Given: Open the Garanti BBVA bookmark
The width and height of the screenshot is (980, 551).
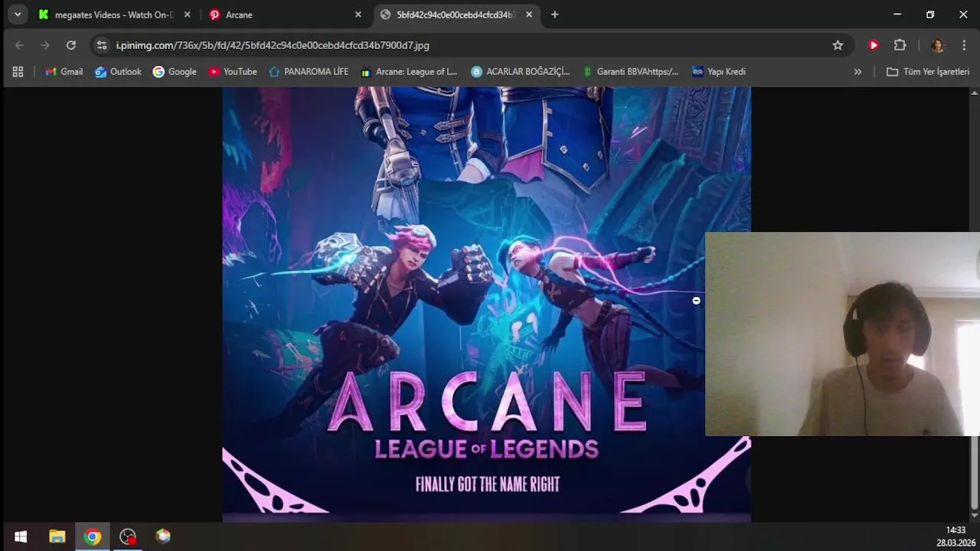Looking at the screenshot, I should point(630,71).
